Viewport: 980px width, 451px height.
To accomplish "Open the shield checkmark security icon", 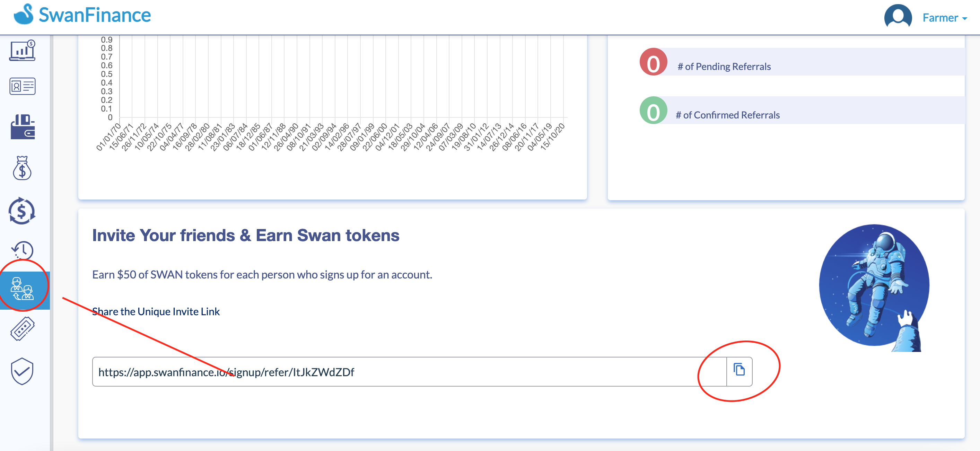I will (x=22, y=371).
